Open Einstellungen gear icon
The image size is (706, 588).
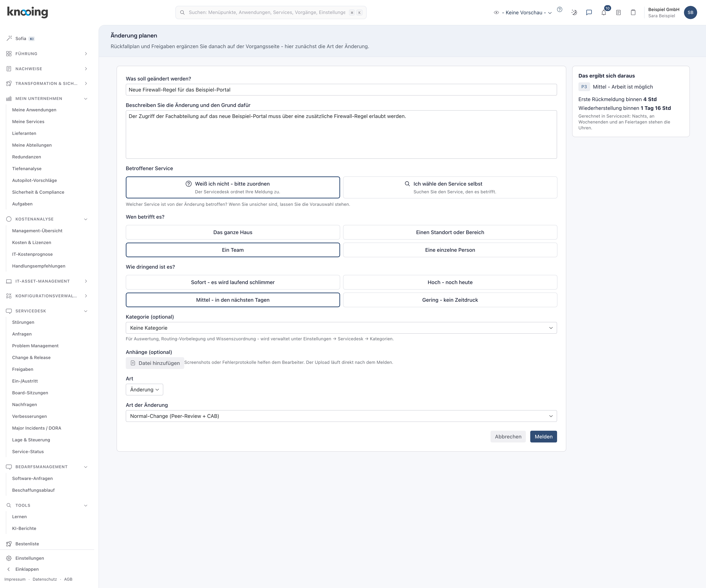point(9,558)
